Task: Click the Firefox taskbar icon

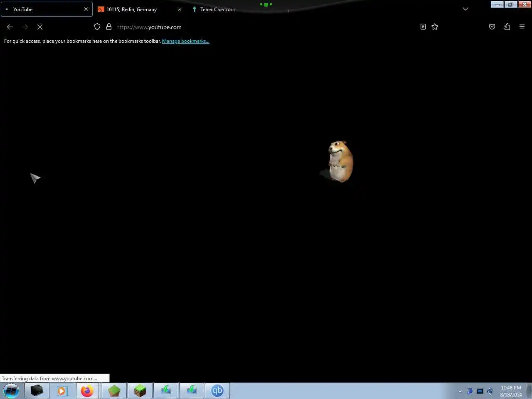Action: [x=87, y=391]
